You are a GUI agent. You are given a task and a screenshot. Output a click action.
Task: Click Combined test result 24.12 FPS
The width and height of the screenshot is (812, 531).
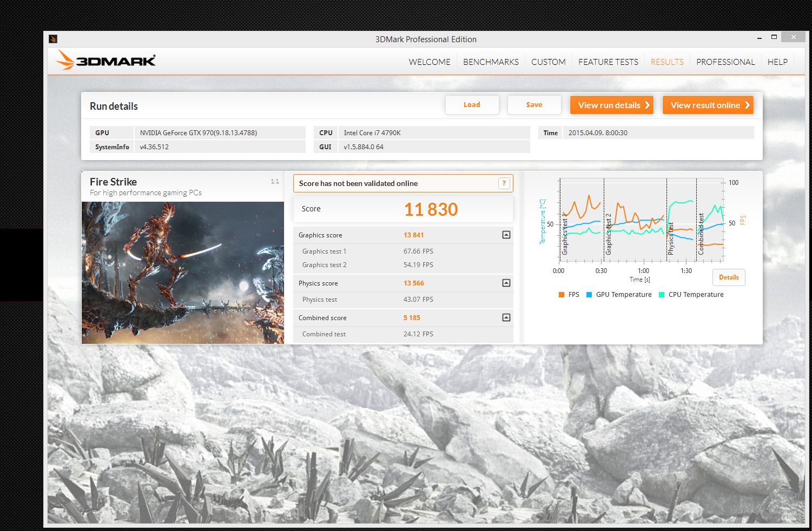pyautogui.click(x=418, y=334)
